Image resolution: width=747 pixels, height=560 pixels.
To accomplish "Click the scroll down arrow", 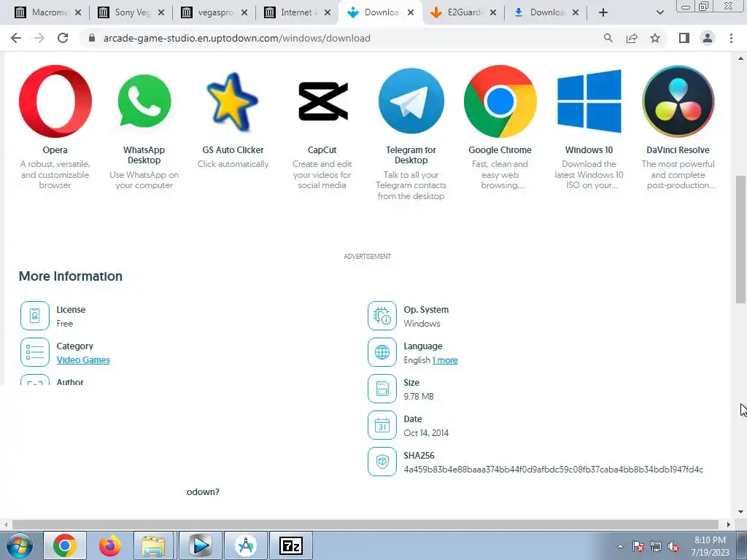I will (x=740, y=512).
